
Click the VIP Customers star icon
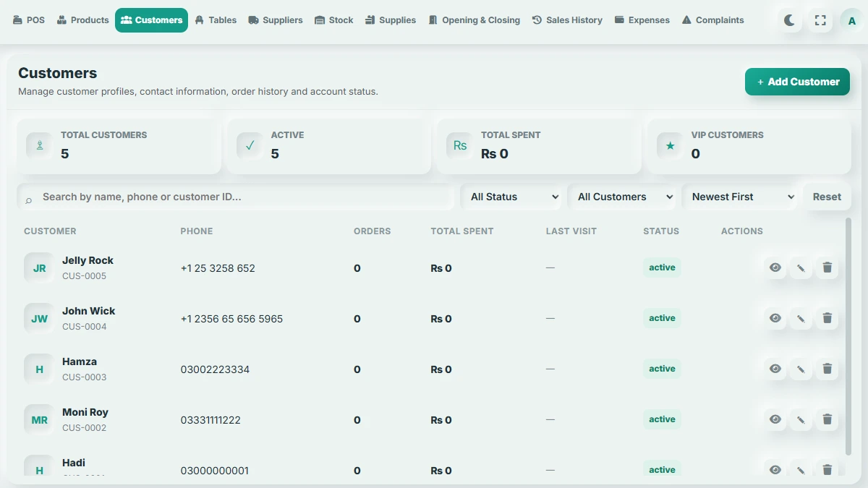[670, 145]
